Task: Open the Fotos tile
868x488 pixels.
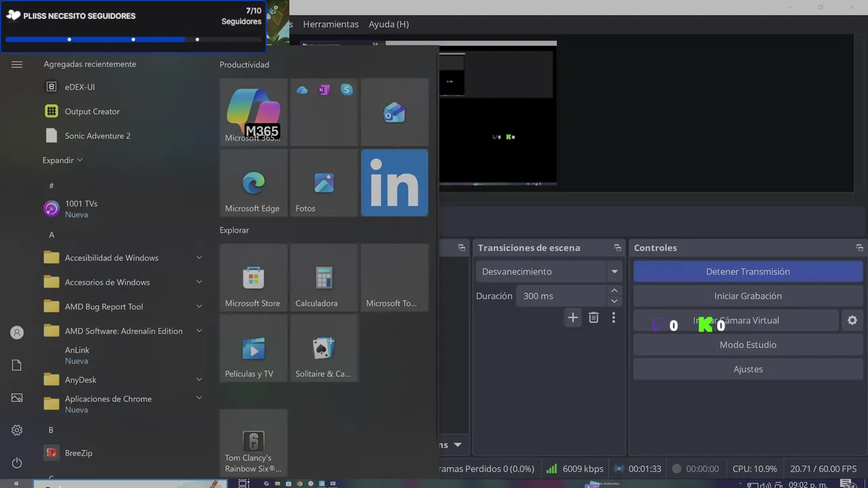Action: (324, 183)
